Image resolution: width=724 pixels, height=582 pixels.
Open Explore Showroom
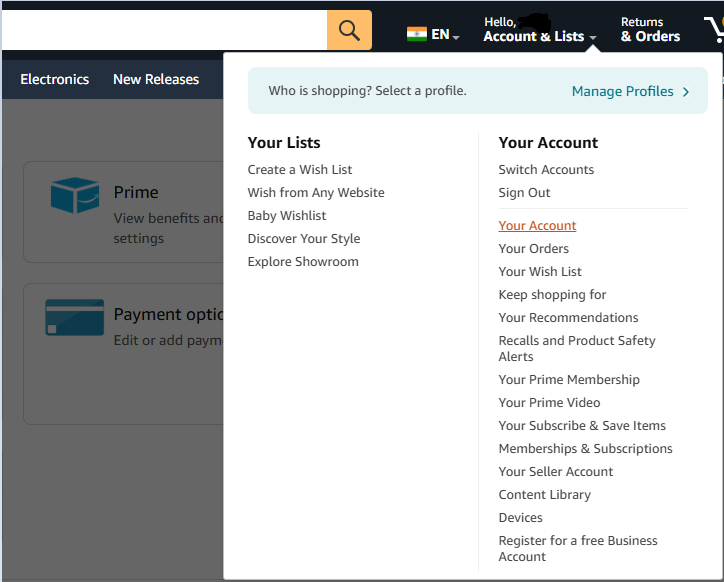(303, 262)
